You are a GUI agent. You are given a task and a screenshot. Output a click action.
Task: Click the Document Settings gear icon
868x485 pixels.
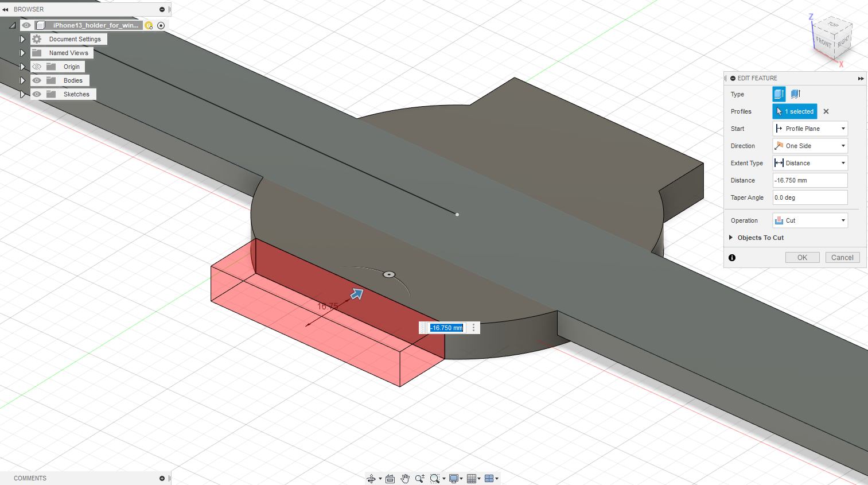[x=37, y=39]
